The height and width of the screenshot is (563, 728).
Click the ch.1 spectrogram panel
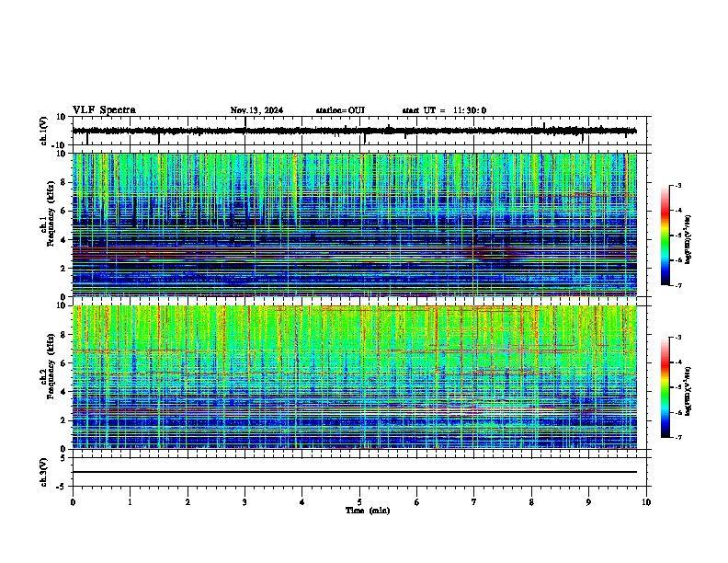tap(354, 224)
